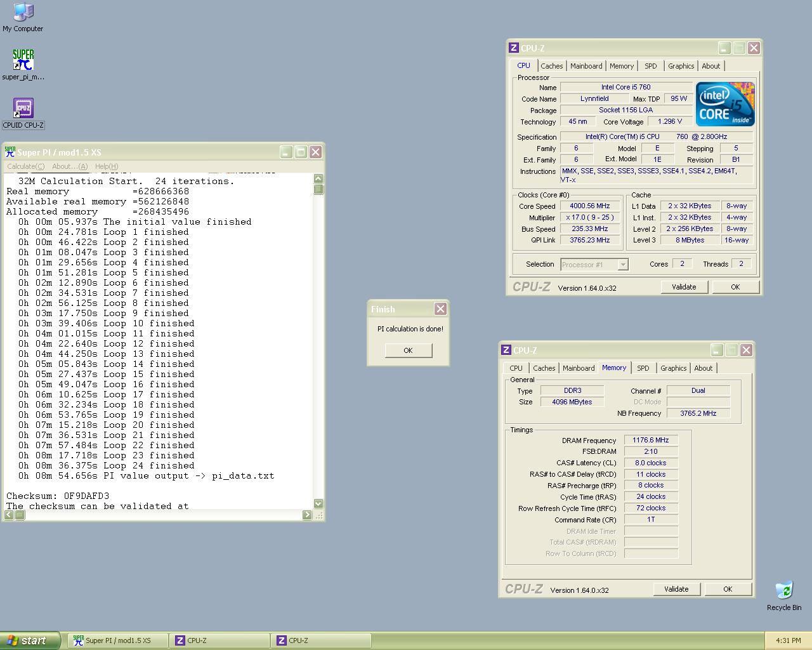Click Validate in top CPU-Z window
Screen dimensions: 812x650
pyautogui.click(x=684, y=287)
